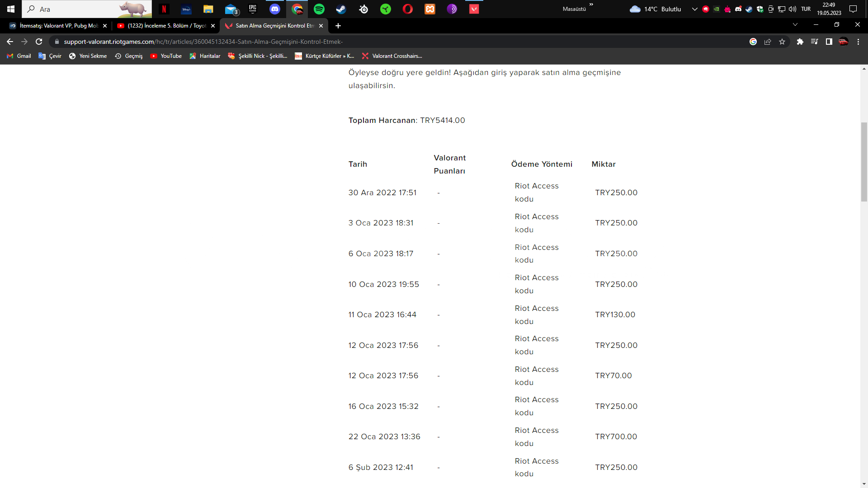Open the Kürtçe Küfürler bookmark

[325, 56]
